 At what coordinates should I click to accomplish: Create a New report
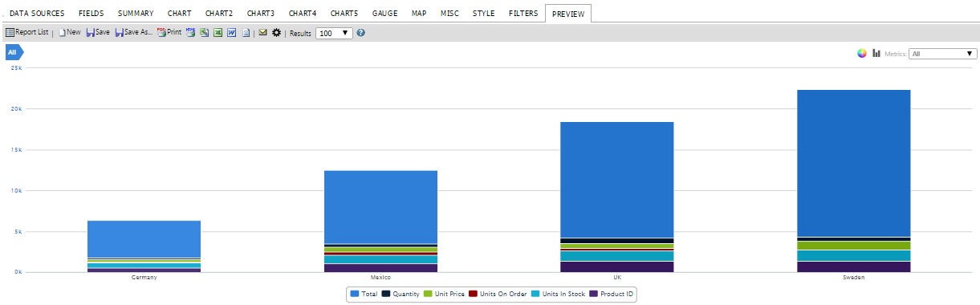point(69,32)
